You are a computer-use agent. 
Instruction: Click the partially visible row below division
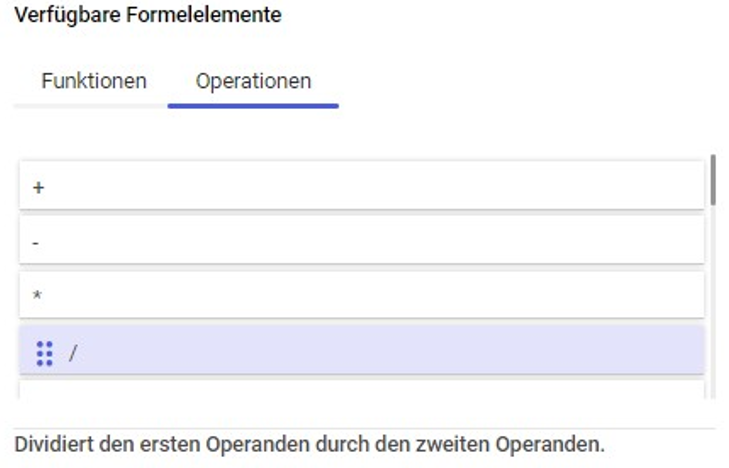pyautogui.click(x=362, y=389)
